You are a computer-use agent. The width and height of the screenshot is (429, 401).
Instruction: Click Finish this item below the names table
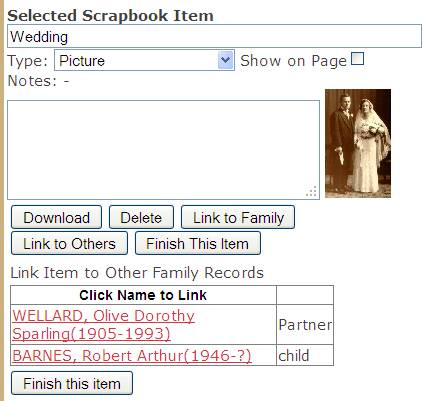pos(72,383)
